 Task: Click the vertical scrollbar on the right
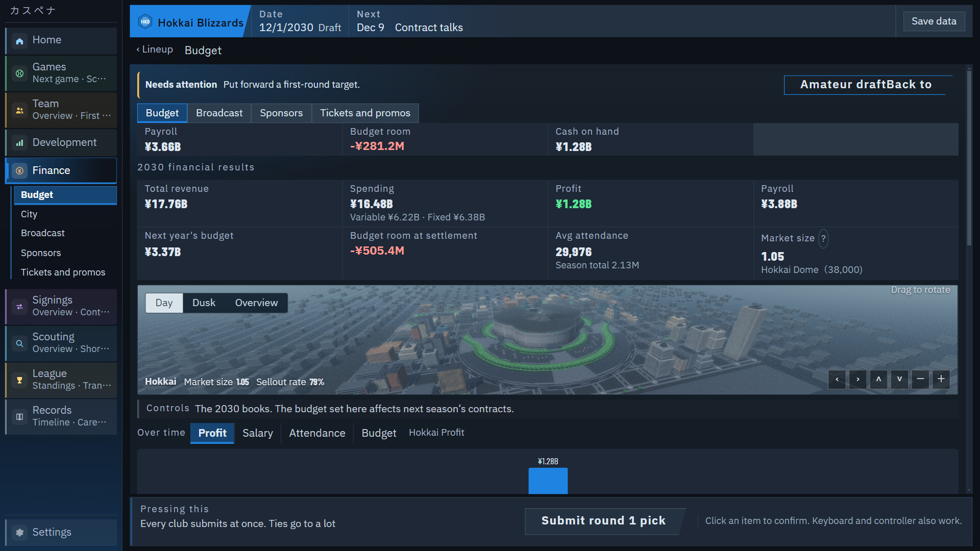pos(969,158)
